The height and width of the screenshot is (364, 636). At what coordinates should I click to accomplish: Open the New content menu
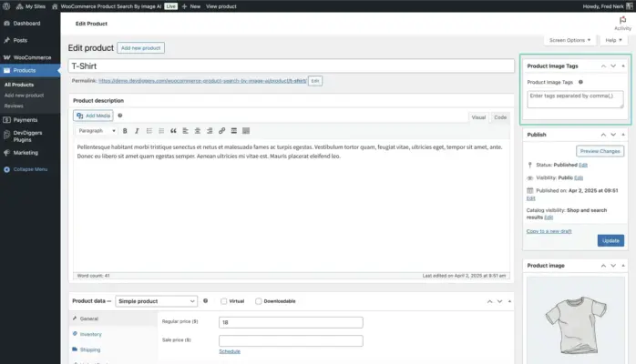click(x=191, y=6)
